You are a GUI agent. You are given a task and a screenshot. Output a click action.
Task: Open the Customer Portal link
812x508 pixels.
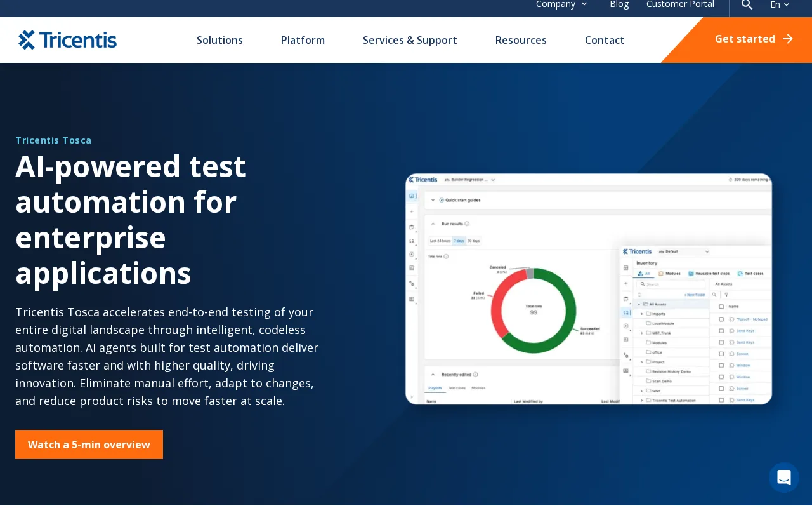click(680, 4)
